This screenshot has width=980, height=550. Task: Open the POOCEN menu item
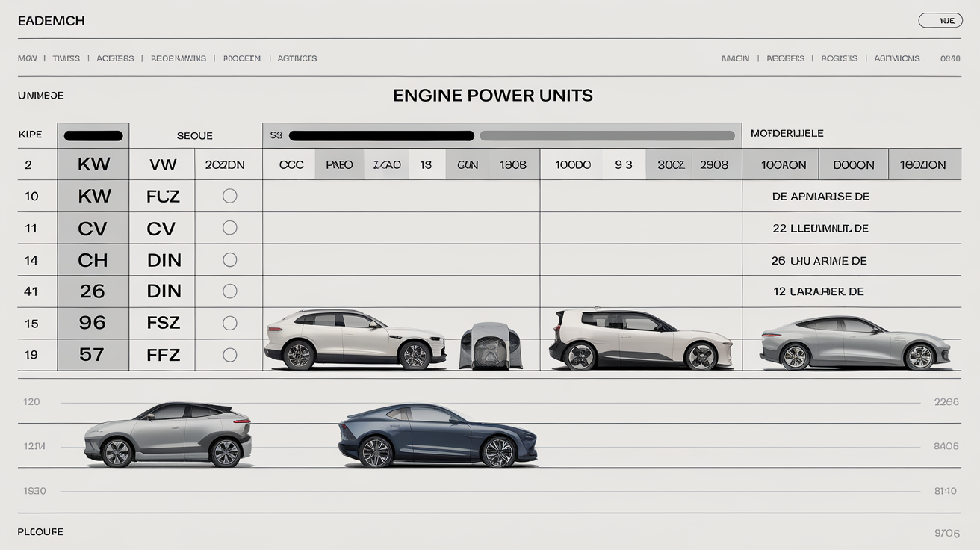click(x=241, y=58)
